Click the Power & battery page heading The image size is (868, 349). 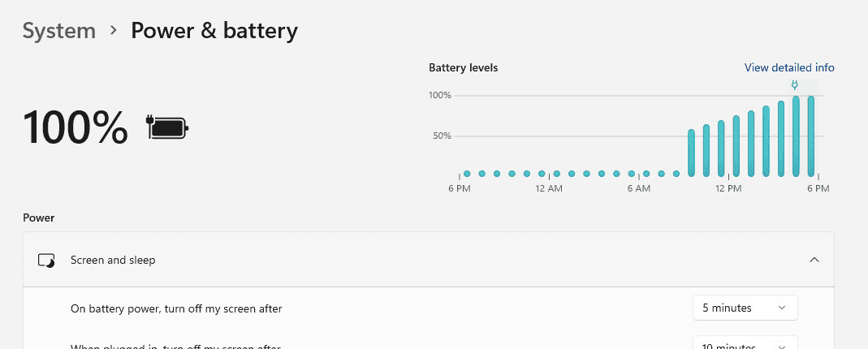point(214,31)
